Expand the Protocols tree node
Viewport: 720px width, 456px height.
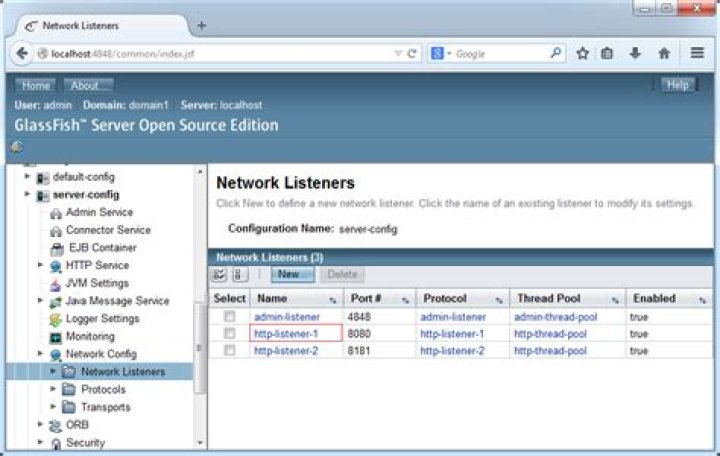(x=53, y=388)
